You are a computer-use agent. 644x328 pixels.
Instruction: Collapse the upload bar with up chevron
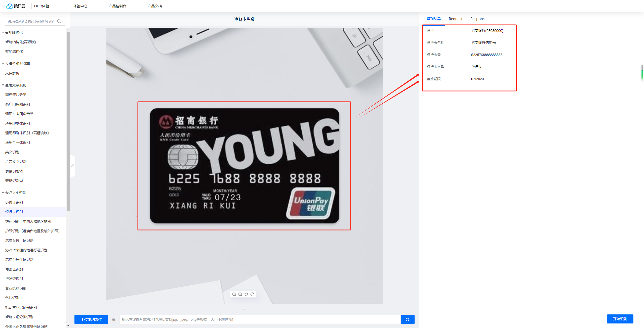(x=245, y=309)
